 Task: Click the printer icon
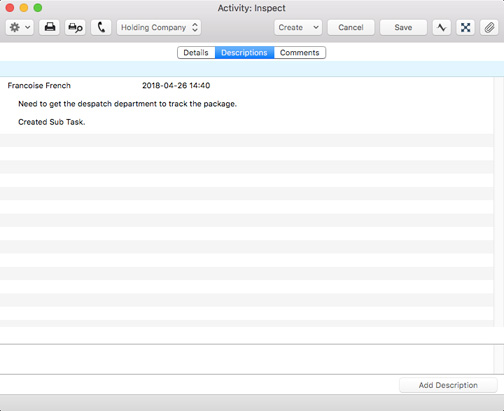(x=50, y=27)
